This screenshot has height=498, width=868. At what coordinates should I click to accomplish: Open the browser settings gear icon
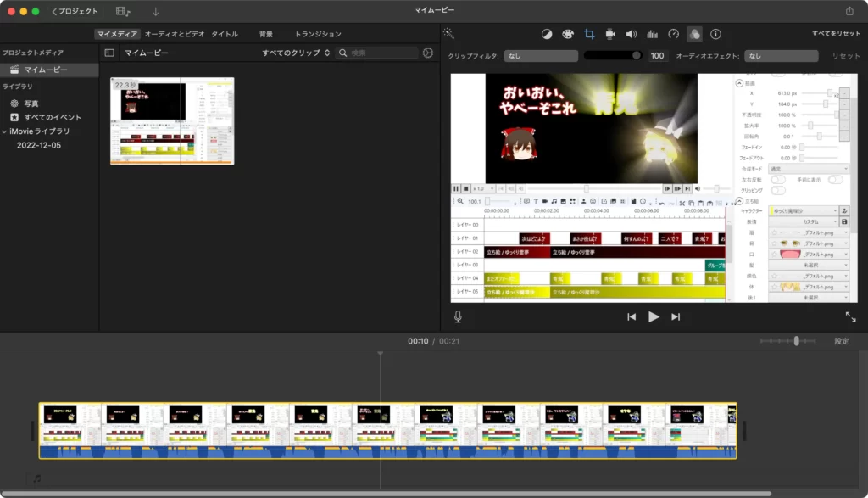428,53
